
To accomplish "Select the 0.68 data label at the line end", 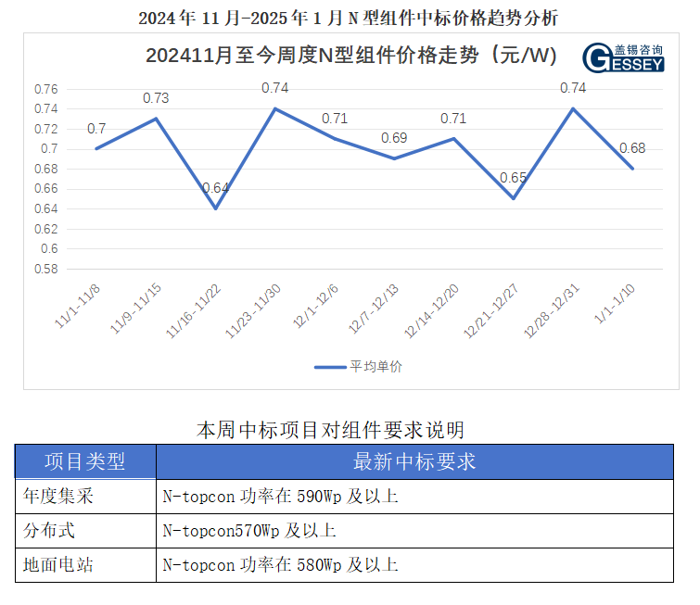I will [x=632, y=148].
